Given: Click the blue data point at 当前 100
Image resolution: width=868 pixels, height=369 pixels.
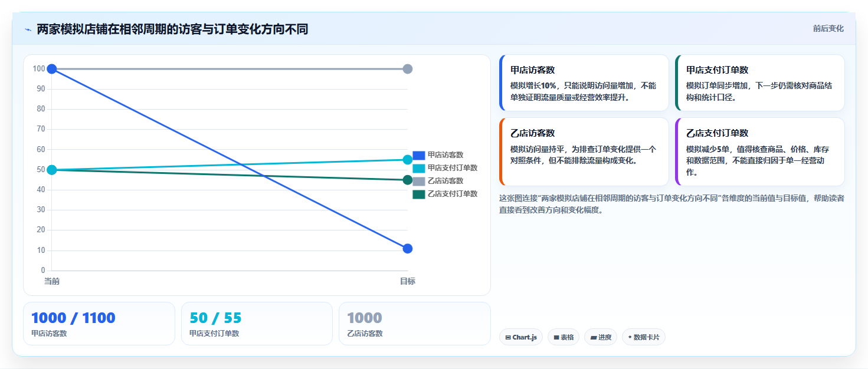Looking at the screenshot, I should click(x=52, y=69).
